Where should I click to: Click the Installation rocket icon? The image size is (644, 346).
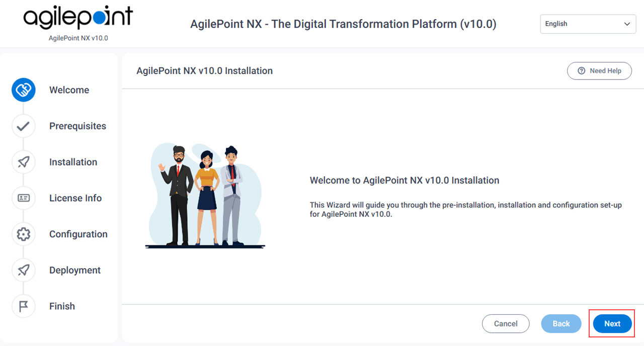tap(24, 162)
